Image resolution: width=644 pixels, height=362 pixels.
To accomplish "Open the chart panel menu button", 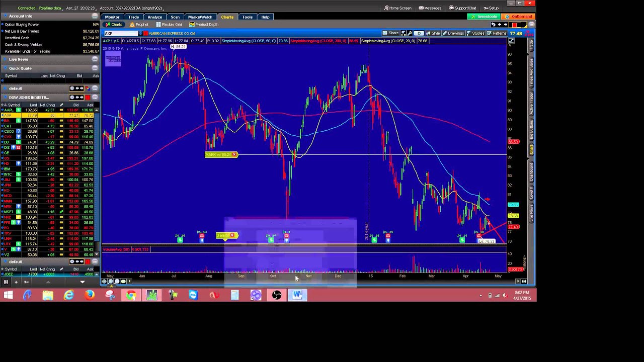I will click(x=532, y=25).
